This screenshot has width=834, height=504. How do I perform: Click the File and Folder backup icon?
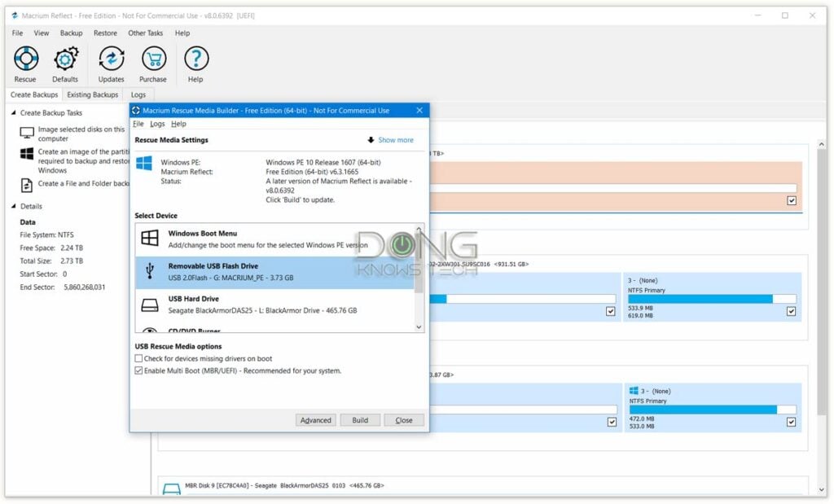[27, 185]
